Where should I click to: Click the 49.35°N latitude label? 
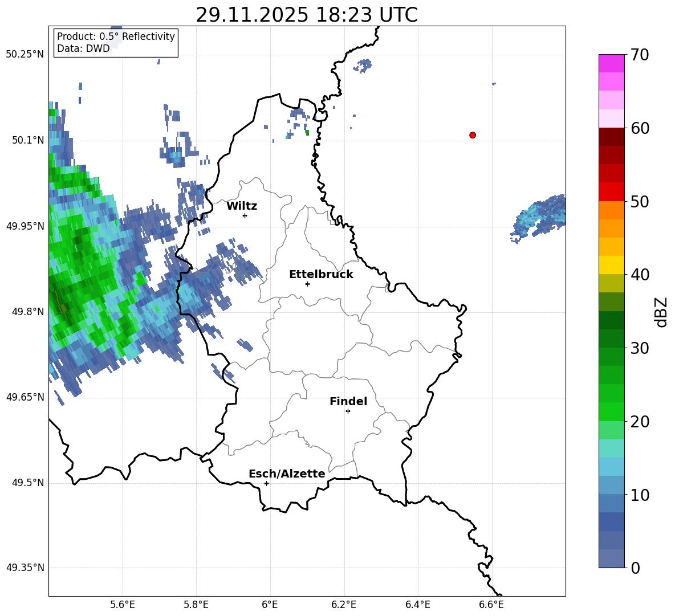(25, 568)
